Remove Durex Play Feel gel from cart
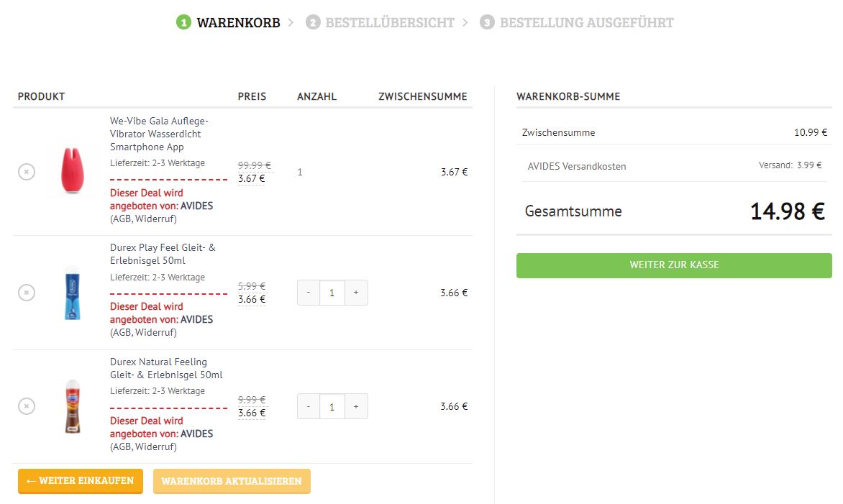This screenshot has height=504, width=843. pos(27,293)
